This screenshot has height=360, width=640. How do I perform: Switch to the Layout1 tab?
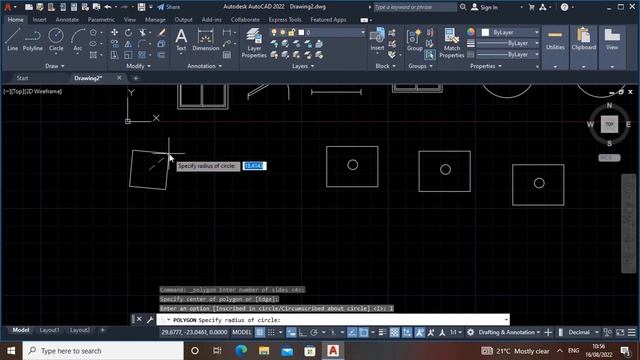[49, 330]
